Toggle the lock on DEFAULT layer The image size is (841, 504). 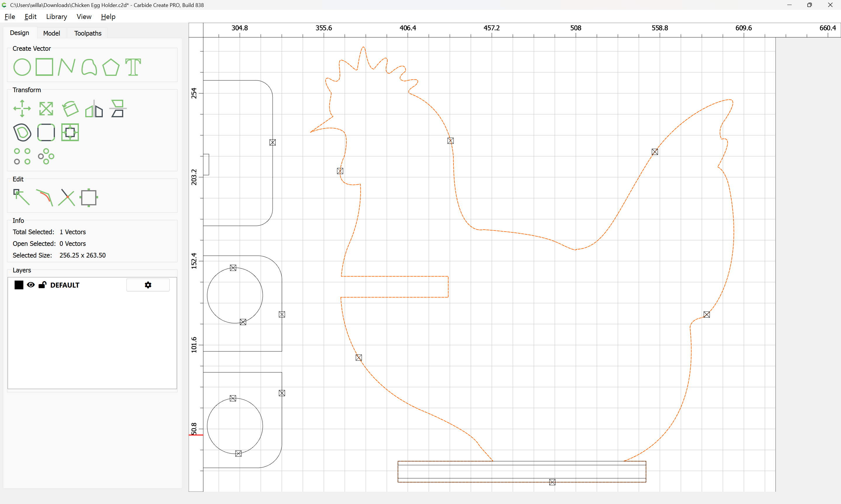(x=42, y=285)
